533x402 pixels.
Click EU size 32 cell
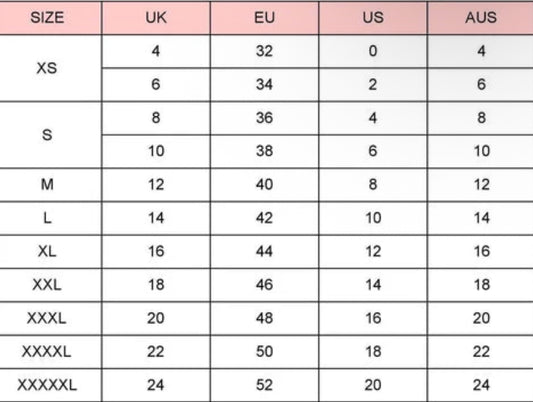(264, 51)
